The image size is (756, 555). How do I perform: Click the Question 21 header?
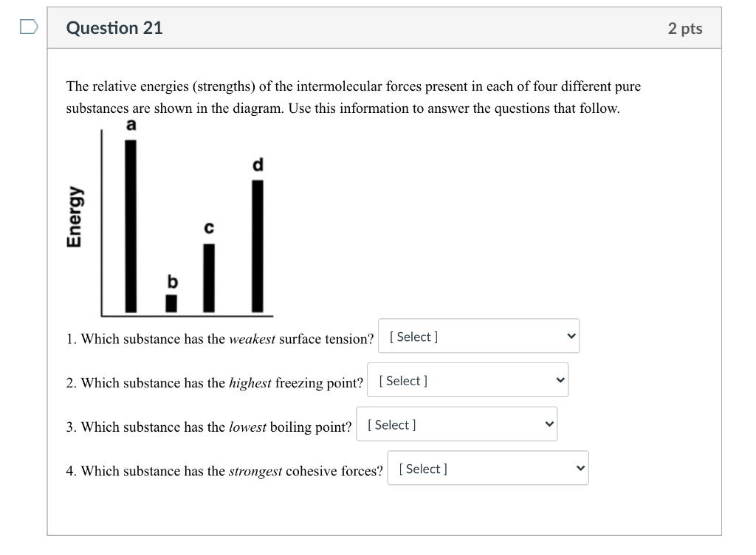click(x=114, y=27)
